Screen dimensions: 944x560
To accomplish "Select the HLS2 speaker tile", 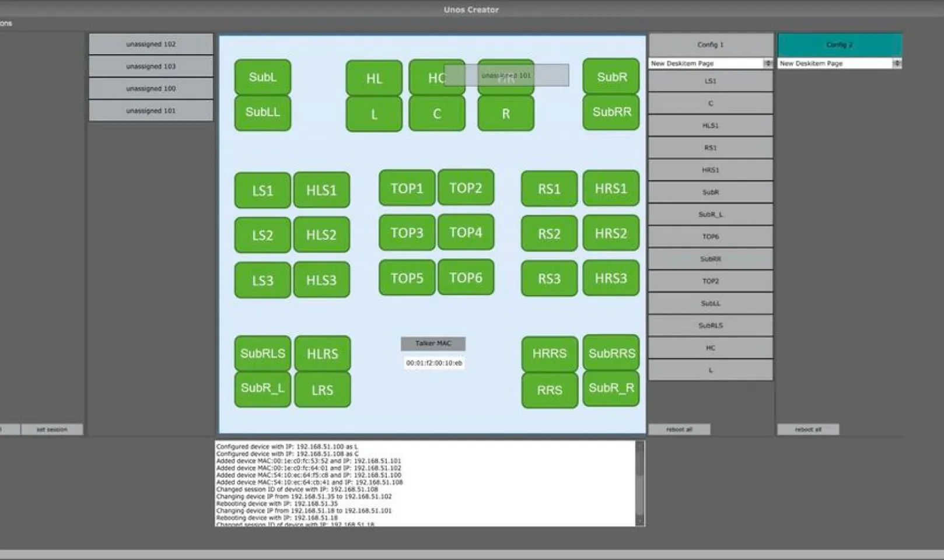I will (x=321, y=235).
